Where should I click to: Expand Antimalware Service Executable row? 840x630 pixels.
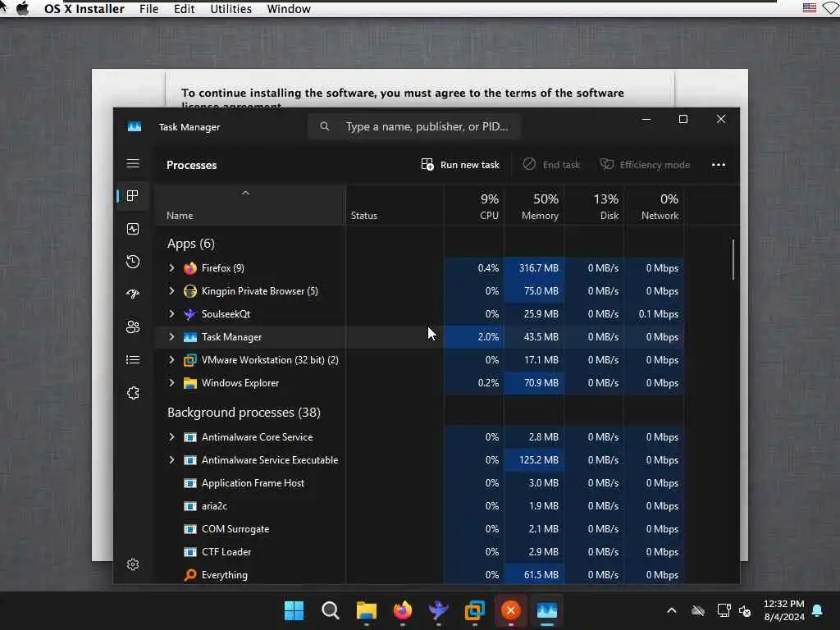coord(171,460)
